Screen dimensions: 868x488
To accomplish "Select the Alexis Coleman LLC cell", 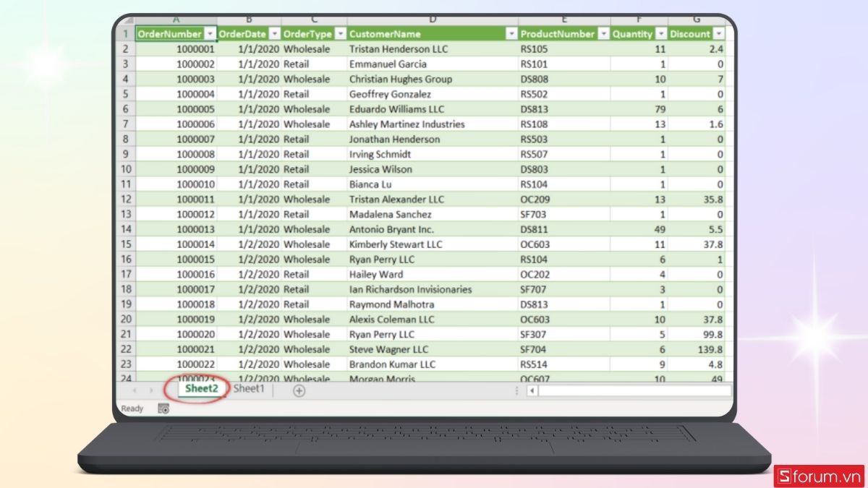I will coord(433,319).
